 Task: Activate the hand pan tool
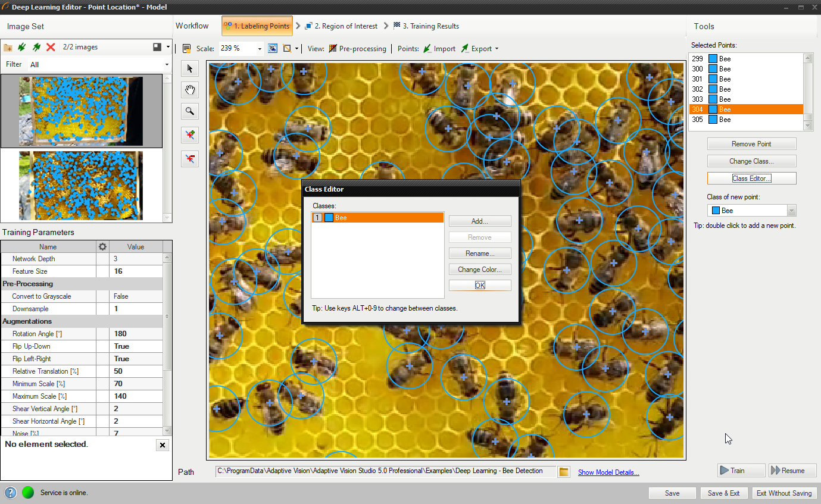click(x=190, y=90)
